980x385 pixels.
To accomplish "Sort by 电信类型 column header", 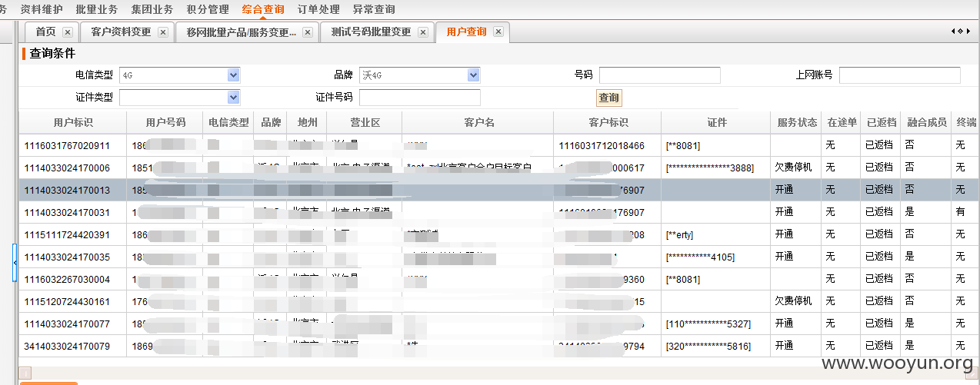I will [x=228, y=123].
